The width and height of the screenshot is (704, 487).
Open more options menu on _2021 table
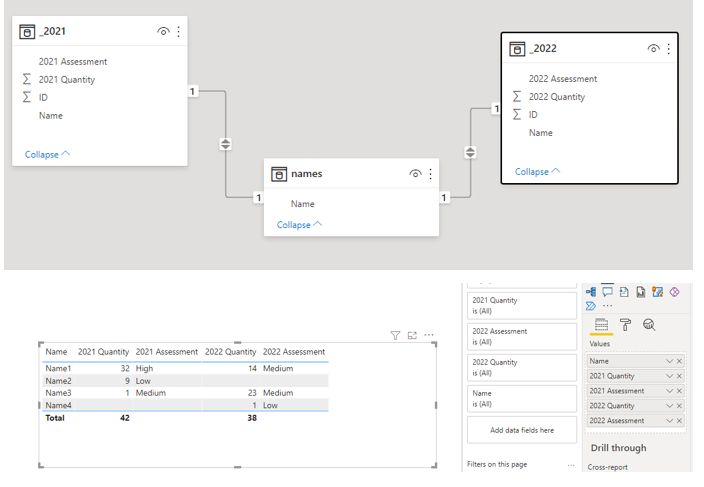click(179, 31)
